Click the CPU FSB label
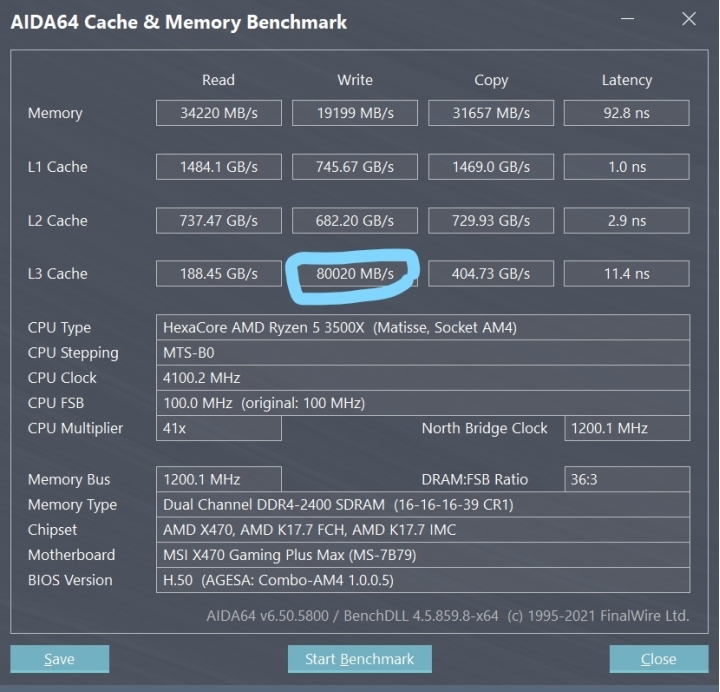The height and width of the screenshot is (692, 720). (x=56, y=403)
